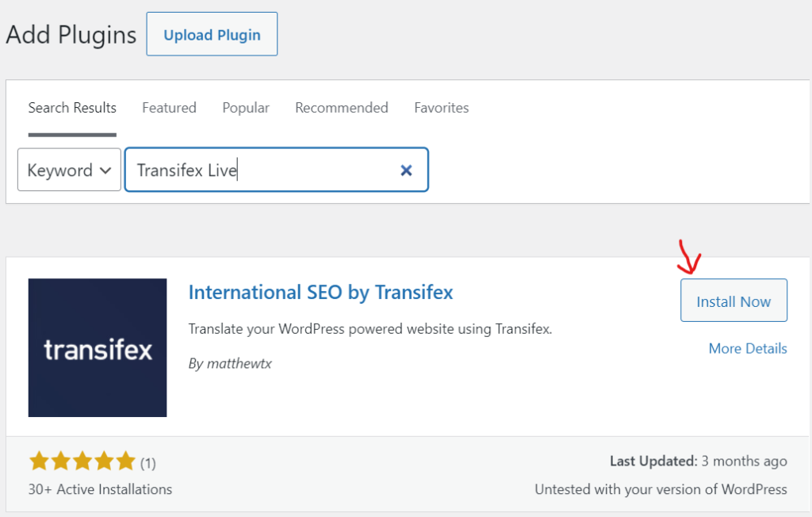Open International SEO by Transifex title link
812x517 pixels.
[320, 292]
